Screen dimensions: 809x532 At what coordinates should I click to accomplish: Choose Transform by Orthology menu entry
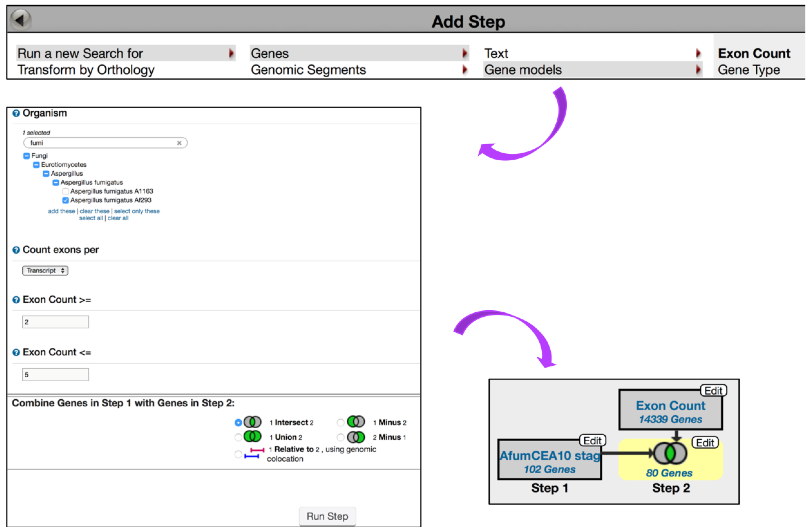[86, 70]
